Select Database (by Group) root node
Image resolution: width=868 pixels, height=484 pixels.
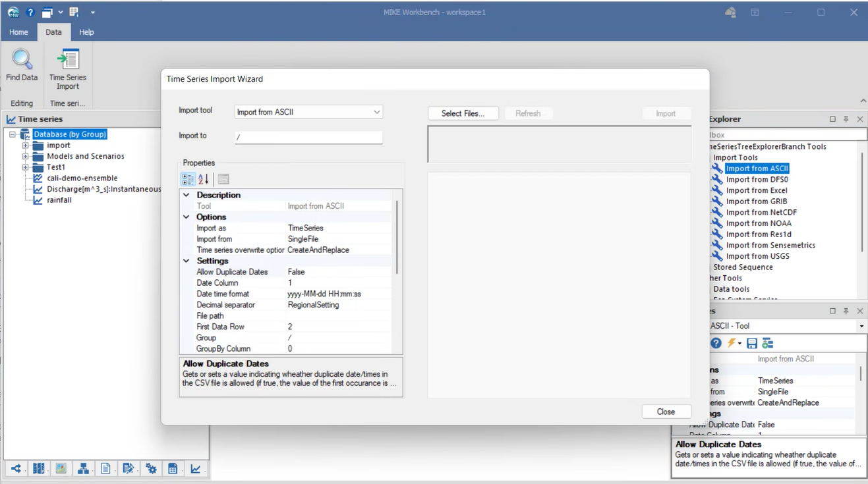coord(70,134)
